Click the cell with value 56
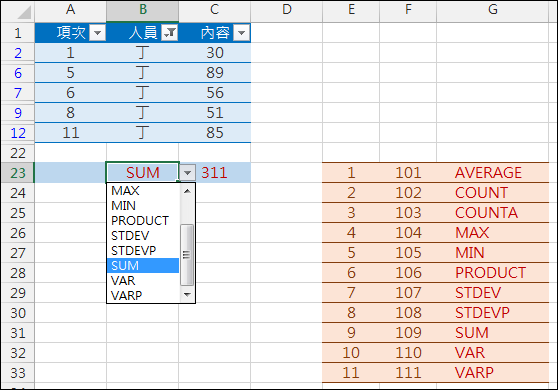Image resolution: width=558 pixels, height=390 pixels. [215, 93]
